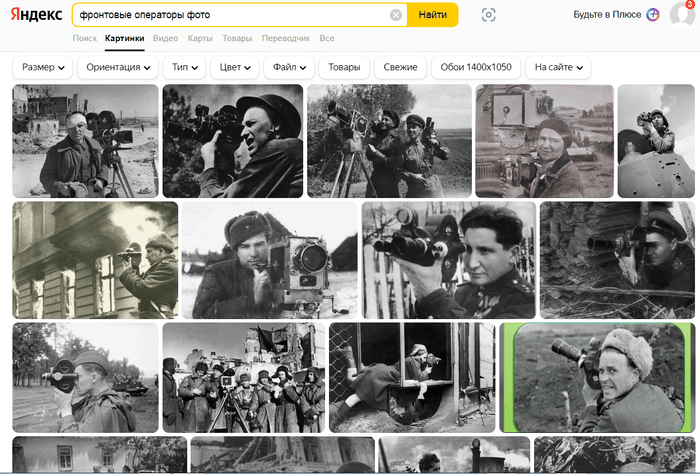Open the Цвет filter dropdown
This screenshot has height=474, width=700.
click(237, 67)
